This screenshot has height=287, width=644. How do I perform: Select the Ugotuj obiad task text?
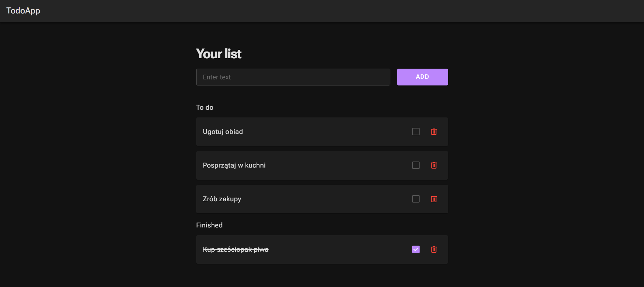223,132
